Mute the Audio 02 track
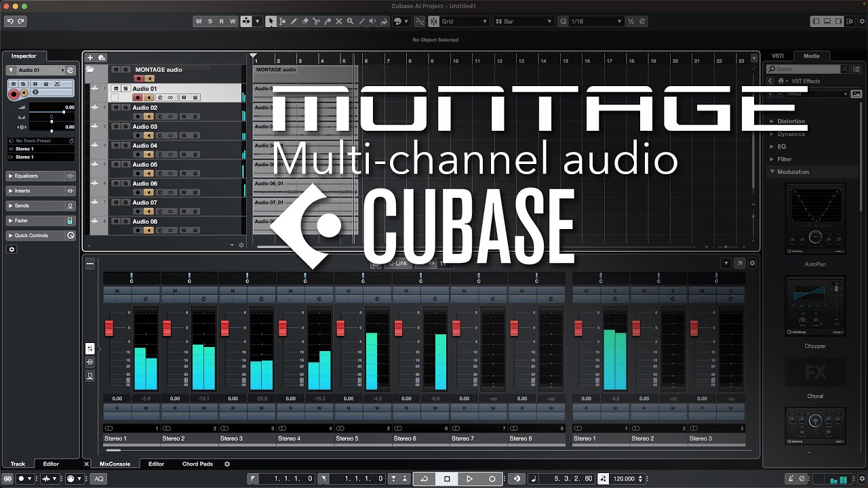 (116, 108)
